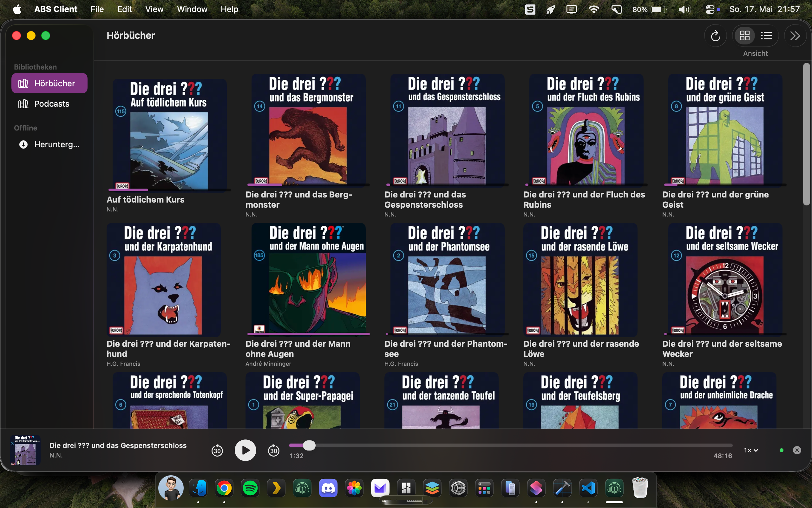Open the Help menu
This screenshot has height=508, width=812.
point(230,9)
